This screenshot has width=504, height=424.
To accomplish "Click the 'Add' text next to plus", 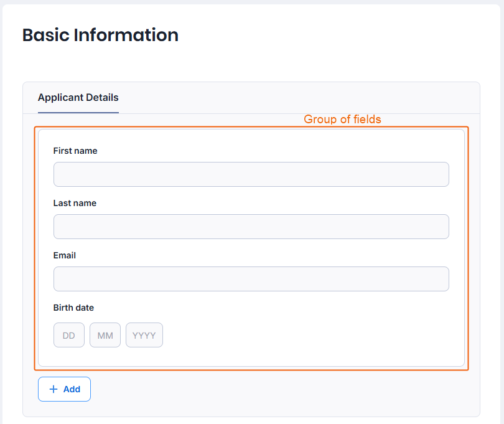I will (x=72, y=389).
